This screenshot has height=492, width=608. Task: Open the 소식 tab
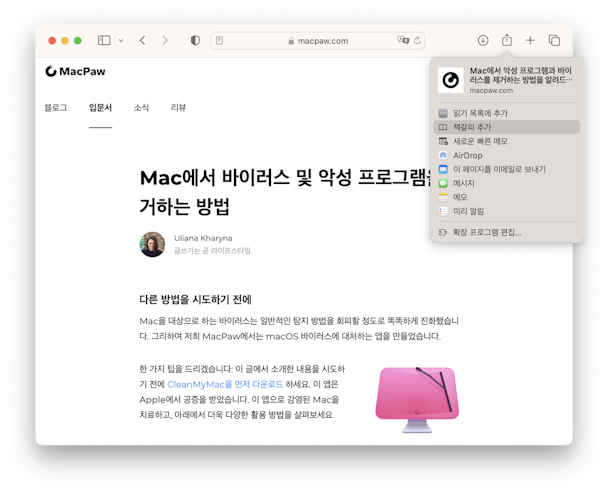(141, 108)
